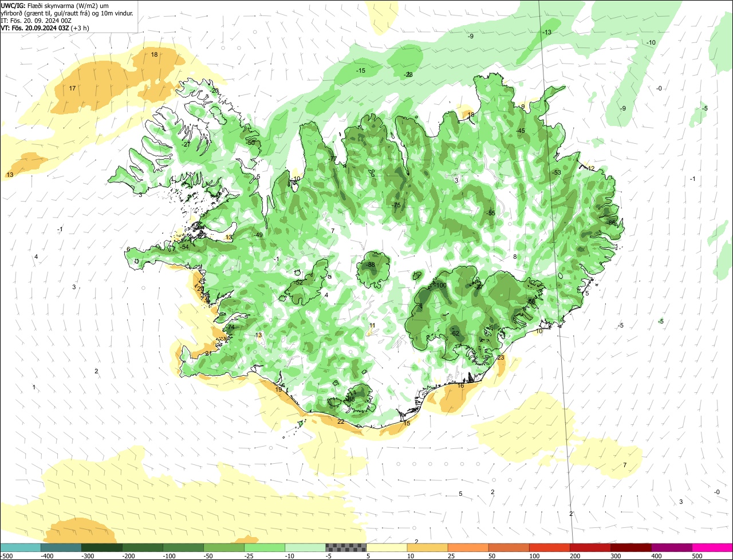Click the dark green swatch between -300 and -200
733x560 pixels.
tap(102, 547)
